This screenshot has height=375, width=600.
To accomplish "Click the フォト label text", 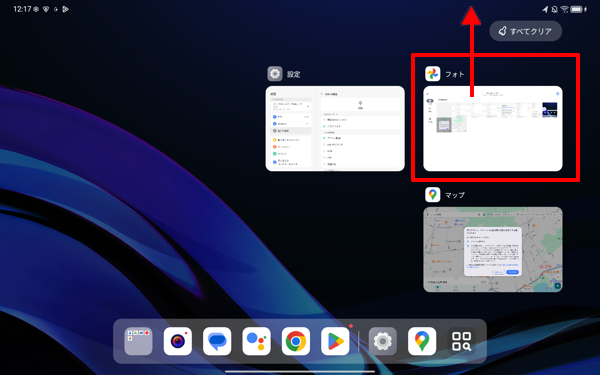I will [x=455, y=74].
